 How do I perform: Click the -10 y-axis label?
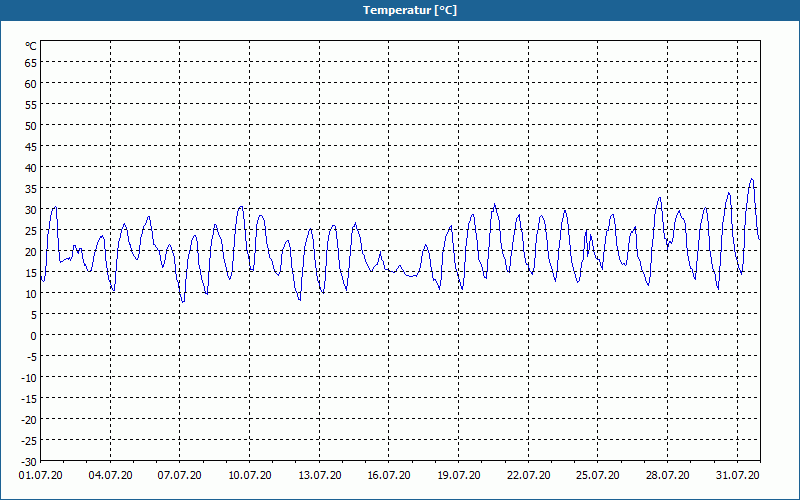[29, 378]
